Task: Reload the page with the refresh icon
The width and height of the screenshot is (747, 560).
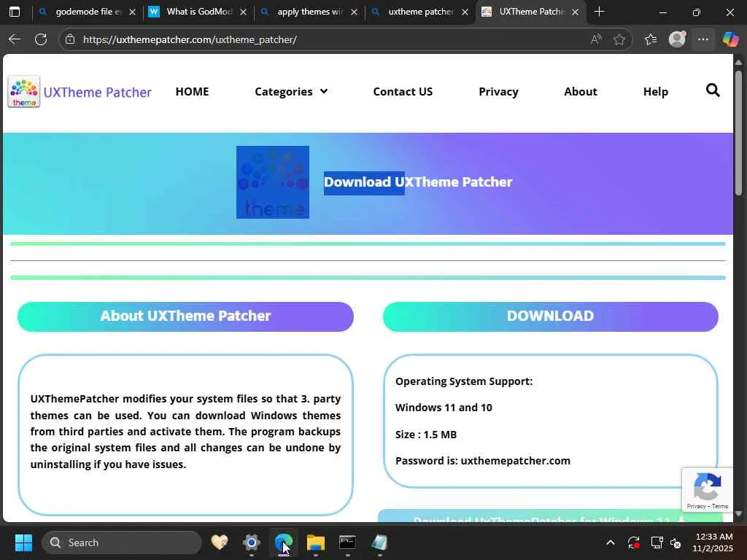Action: 41,39
